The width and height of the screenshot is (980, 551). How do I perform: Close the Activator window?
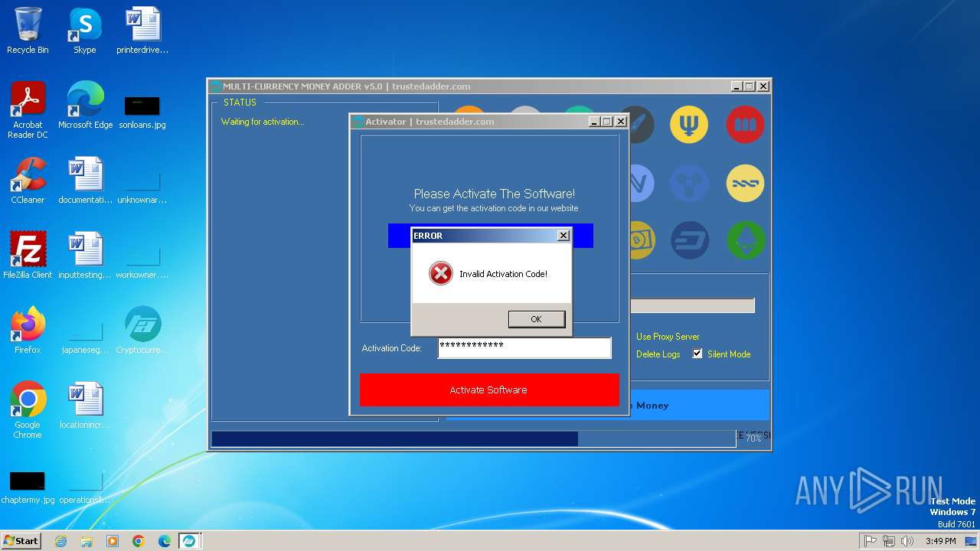point(621,122)
